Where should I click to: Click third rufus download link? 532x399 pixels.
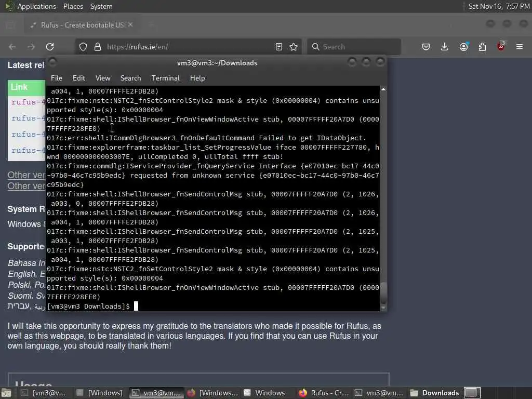coord(28,135)
